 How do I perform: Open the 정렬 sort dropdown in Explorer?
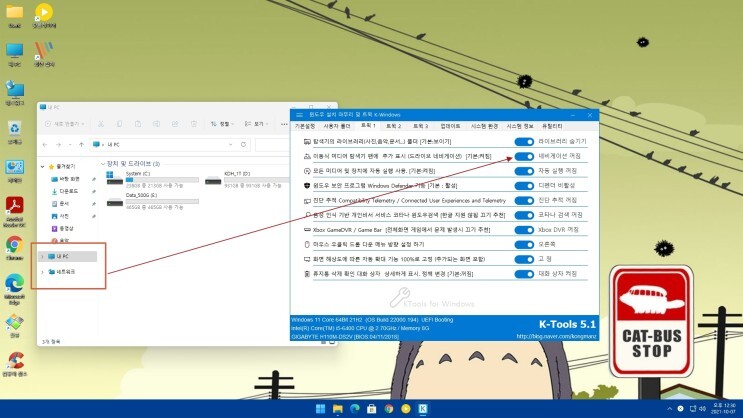tap(222, 124)
